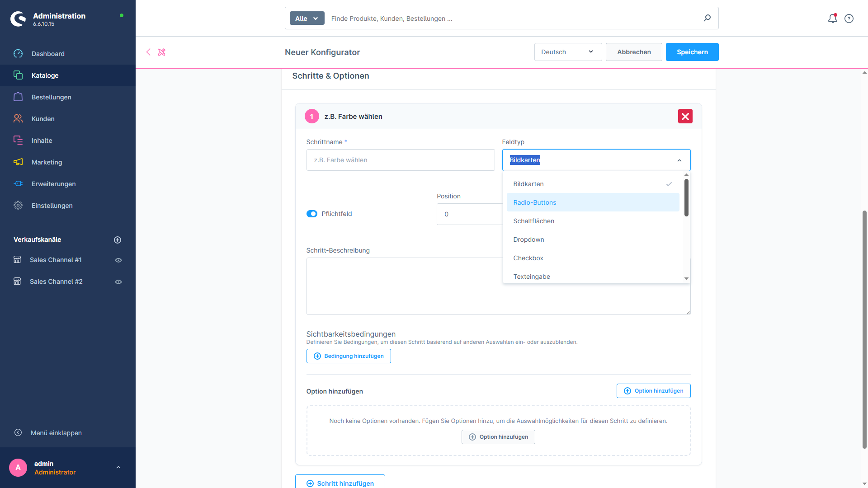
Task: Open Sales Channel #2 entry
Action: pyautogui.click(x=56, y=282)
